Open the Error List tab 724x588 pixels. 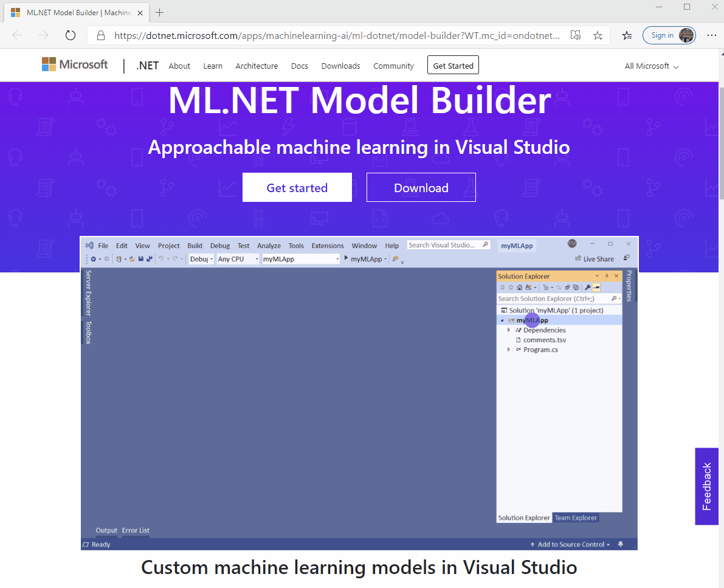(x=136, y=530)
